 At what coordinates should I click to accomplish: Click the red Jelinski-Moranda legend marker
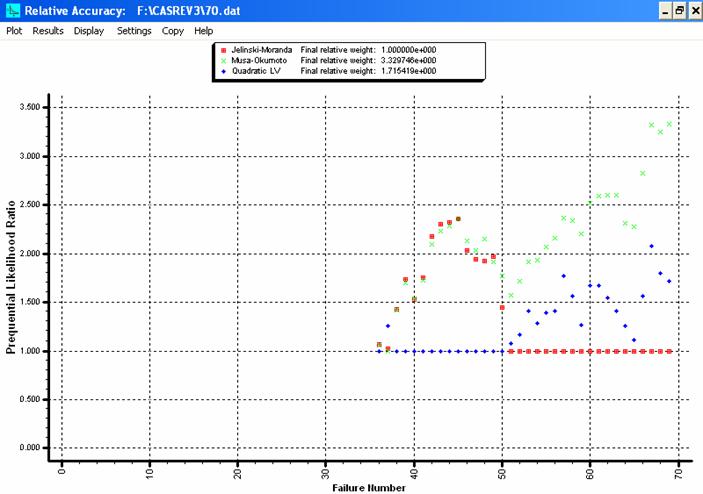tap(223, 49)
